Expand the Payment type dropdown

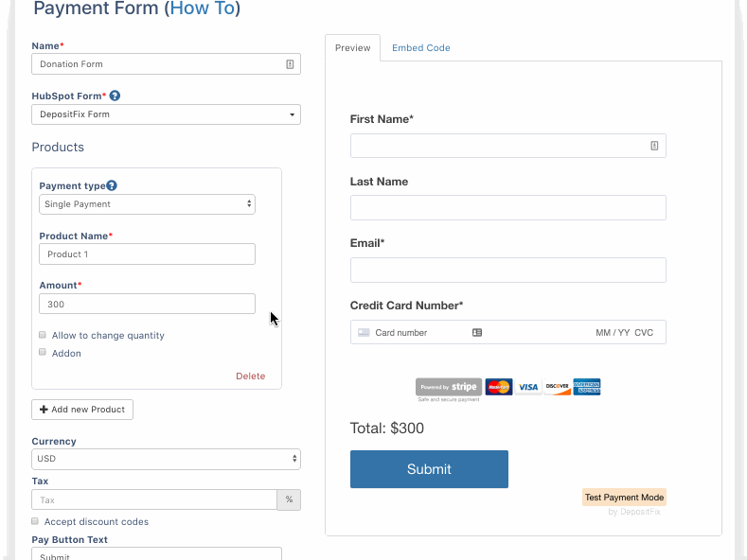[147, 204]
